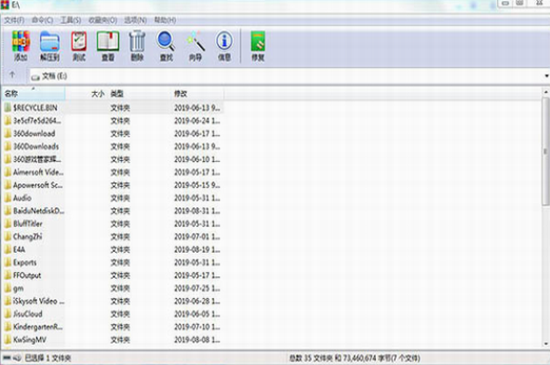The width and height of the screenshot is (550, 365).
Task: Click status bar total 35 folders text
Action: click(x=354, y=358)
